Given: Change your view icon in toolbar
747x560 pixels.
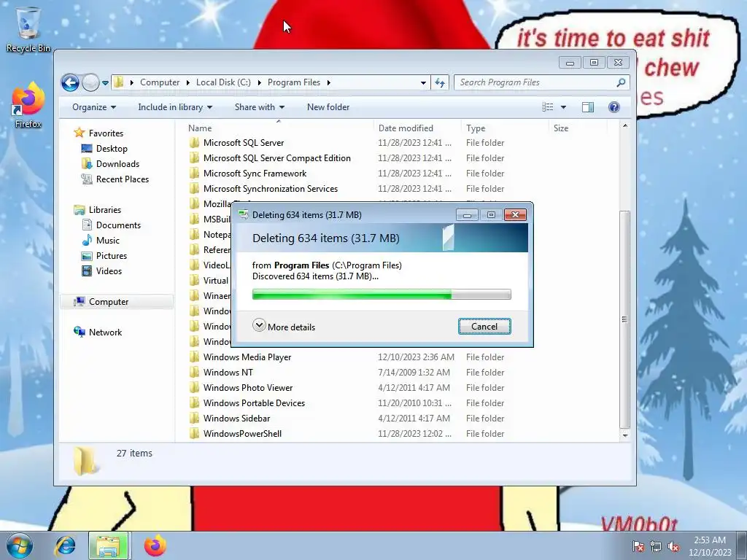Looking at the screenshot, I should 548,107.
